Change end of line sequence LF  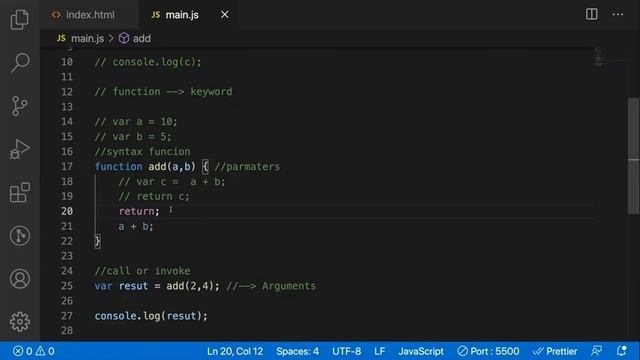coord(379,351)
